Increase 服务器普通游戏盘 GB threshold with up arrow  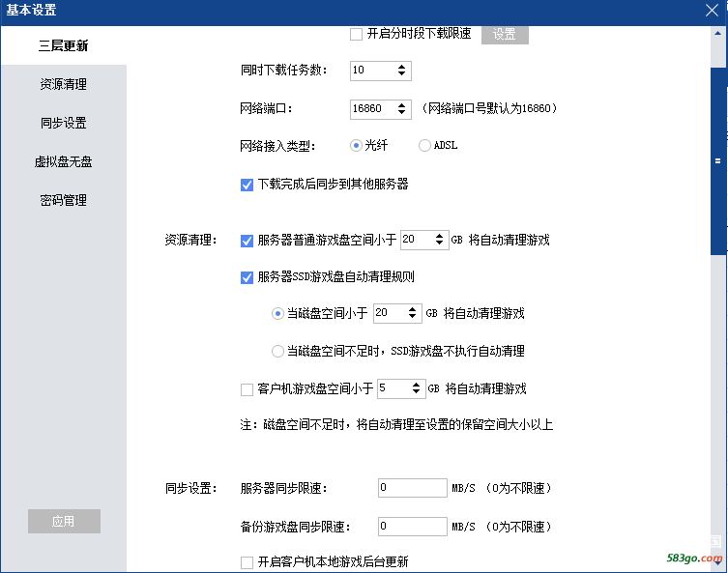coord(439,236)
